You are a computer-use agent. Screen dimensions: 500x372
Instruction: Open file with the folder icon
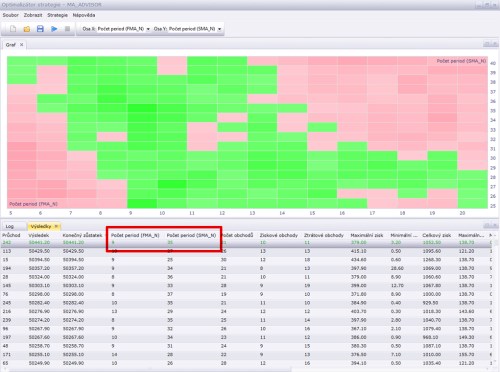pyautogui.click(x=27, y=29)
